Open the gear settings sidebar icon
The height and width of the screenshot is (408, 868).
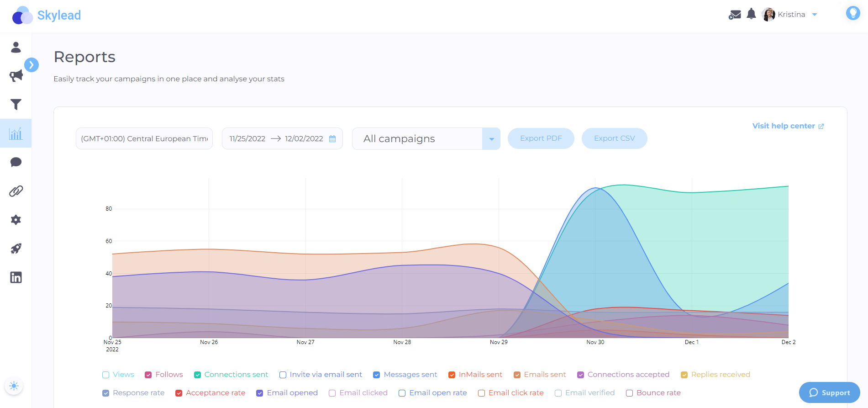pyautogui.click(x=16, y=220)
